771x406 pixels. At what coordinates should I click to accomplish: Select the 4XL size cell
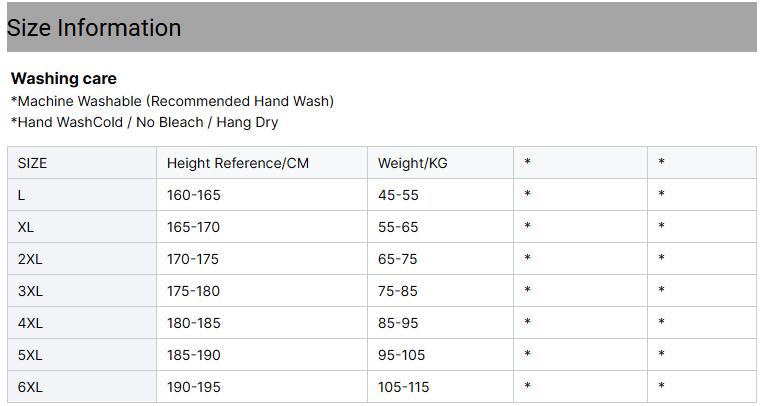tap(82, 323)
